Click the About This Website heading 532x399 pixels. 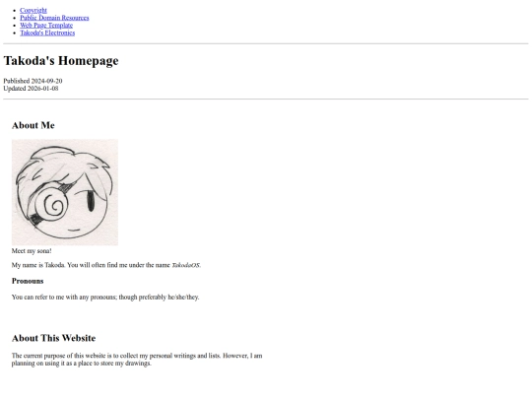pyautogui.click(x=53, y=338)
